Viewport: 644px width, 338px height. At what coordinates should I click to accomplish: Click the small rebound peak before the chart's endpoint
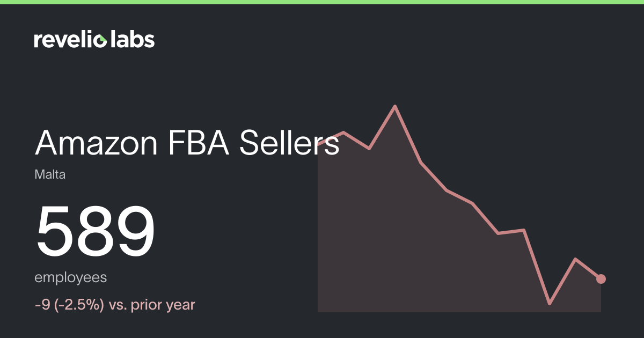(x=575, y=259)
